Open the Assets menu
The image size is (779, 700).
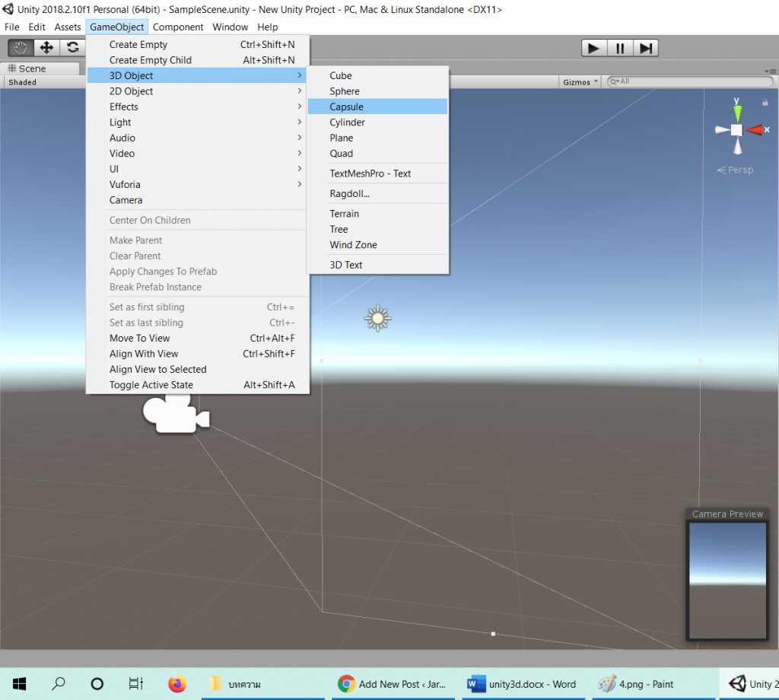[x=68, y=27]
